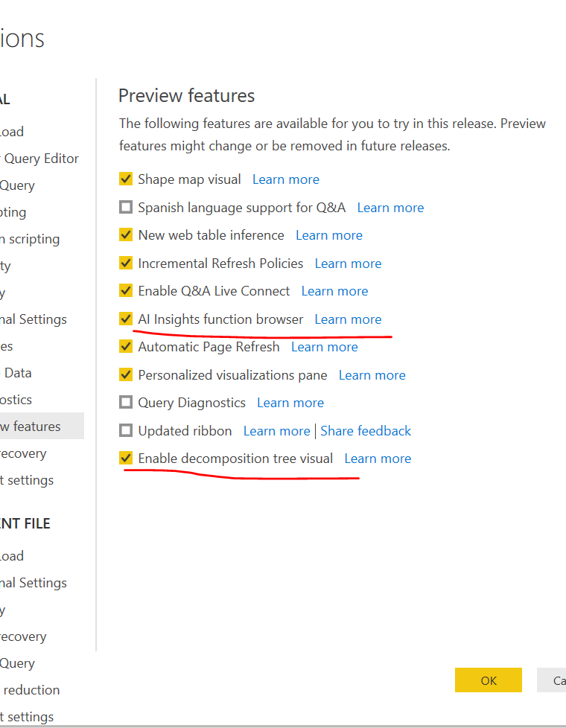Uncheck AI Insights function browser
Screen dimensions: 566x728
coord(126,319)
